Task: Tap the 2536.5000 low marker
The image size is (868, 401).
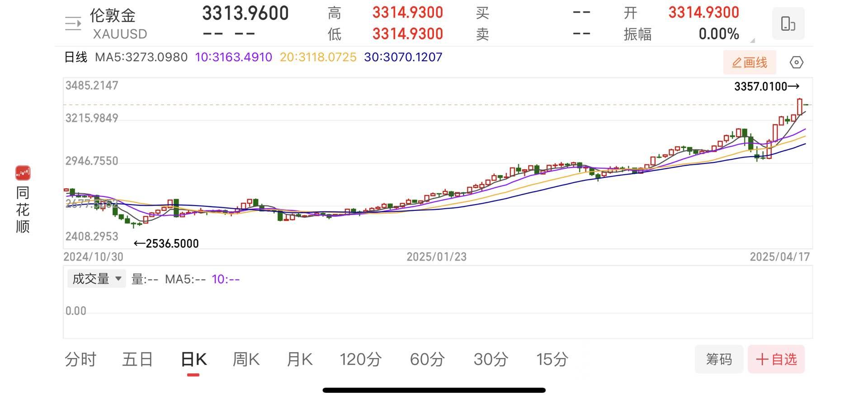Action: point(166,243)
